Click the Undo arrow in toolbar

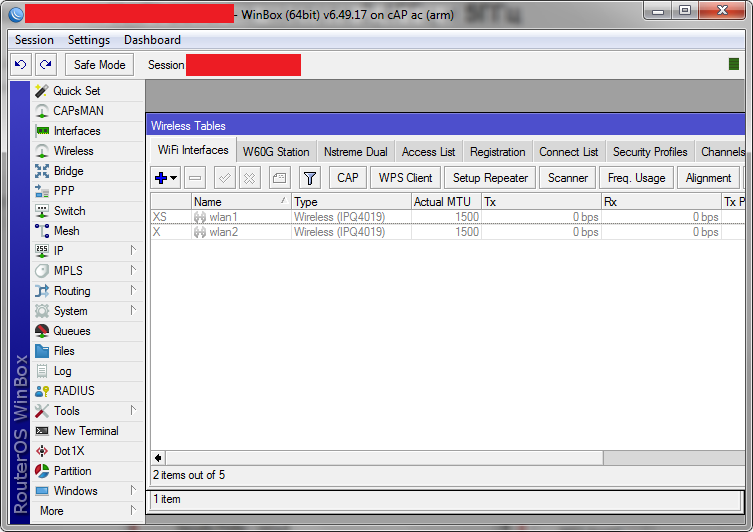coord(21,64)
